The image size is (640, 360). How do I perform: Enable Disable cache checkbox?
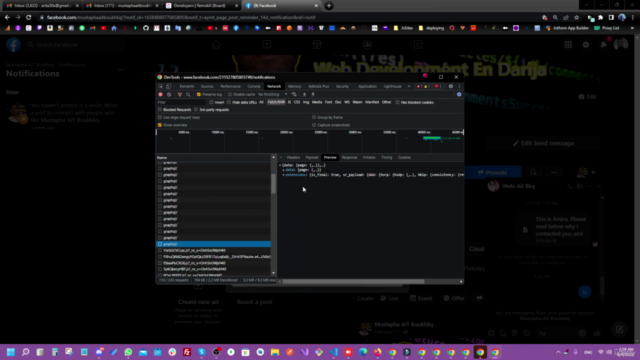click(230, 94)
